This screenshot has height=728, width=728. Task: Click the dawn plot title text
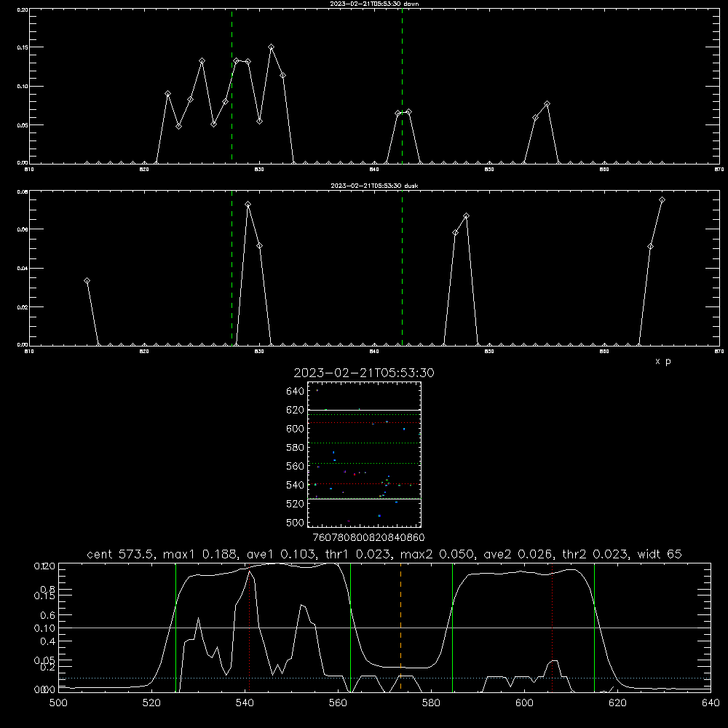pos(374,4)
